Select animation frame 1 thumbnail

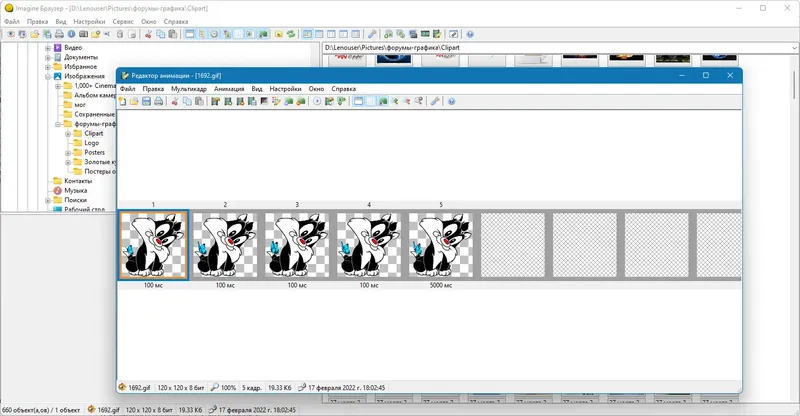coord(153,245)
